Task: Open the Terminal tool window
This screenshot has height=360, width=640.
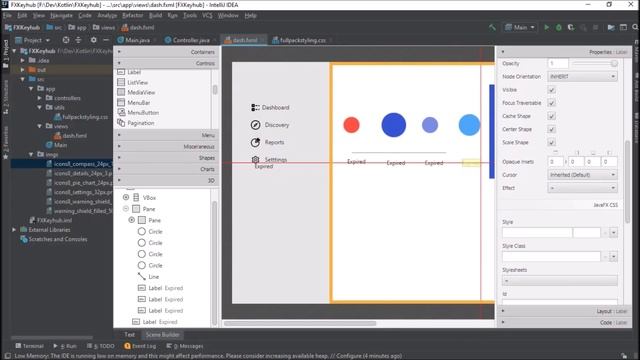Action: 29,346
